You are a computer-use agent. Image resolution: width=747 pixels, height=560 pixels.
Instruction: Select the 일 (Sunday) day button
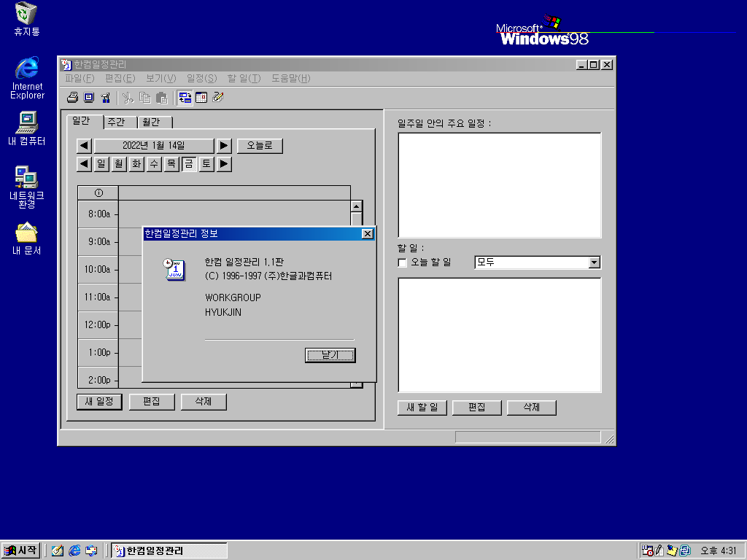coord(101,164)
